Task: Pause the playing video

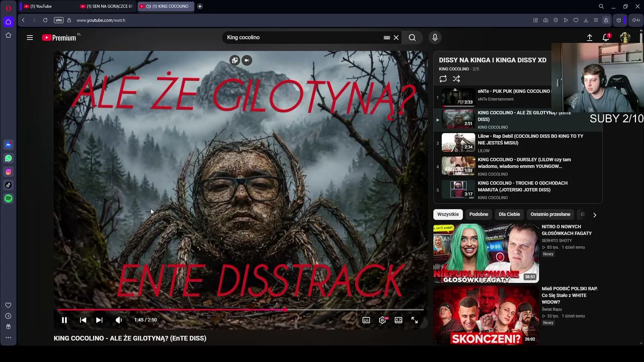Action: click(x=64, y=320)
